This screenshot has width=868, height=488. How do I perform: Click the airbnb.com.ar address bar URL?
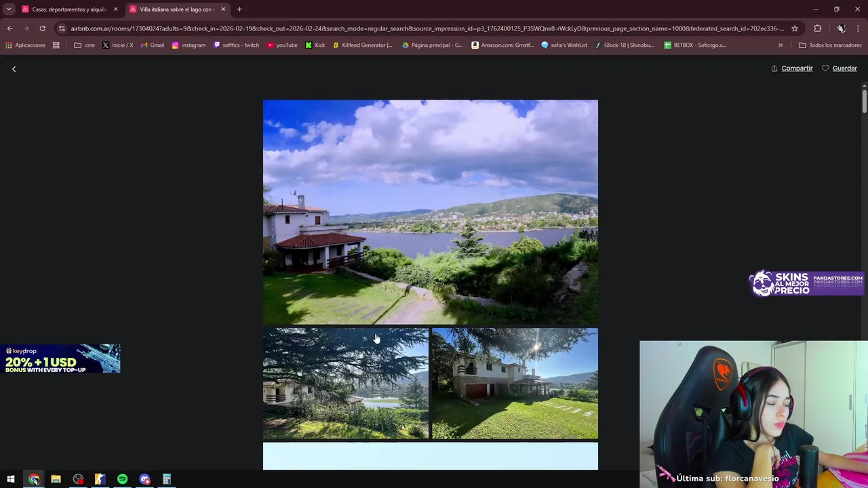point(427,28)
